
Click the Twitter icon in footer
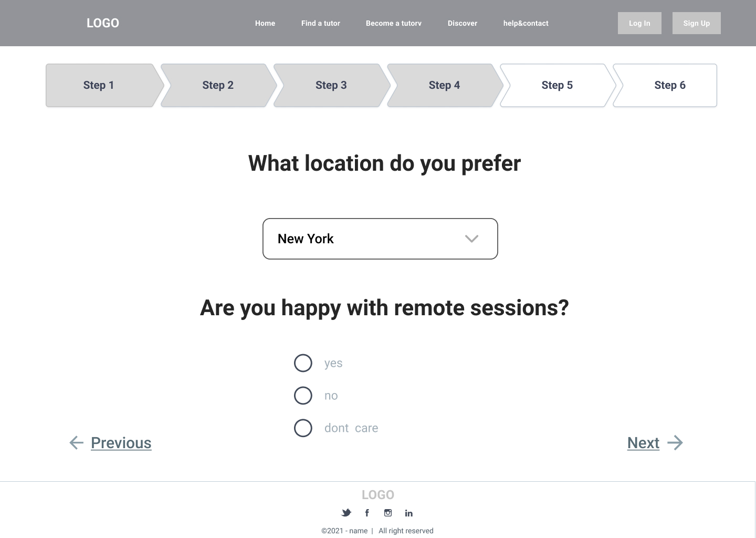coord(346,513)
